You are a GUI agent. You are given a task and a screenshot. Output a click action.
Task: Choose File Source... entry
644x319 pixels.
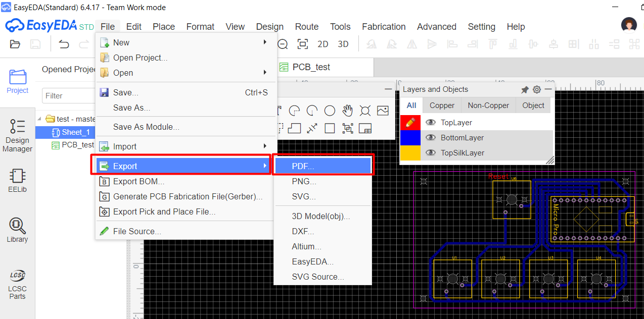[x=183, y=231]
